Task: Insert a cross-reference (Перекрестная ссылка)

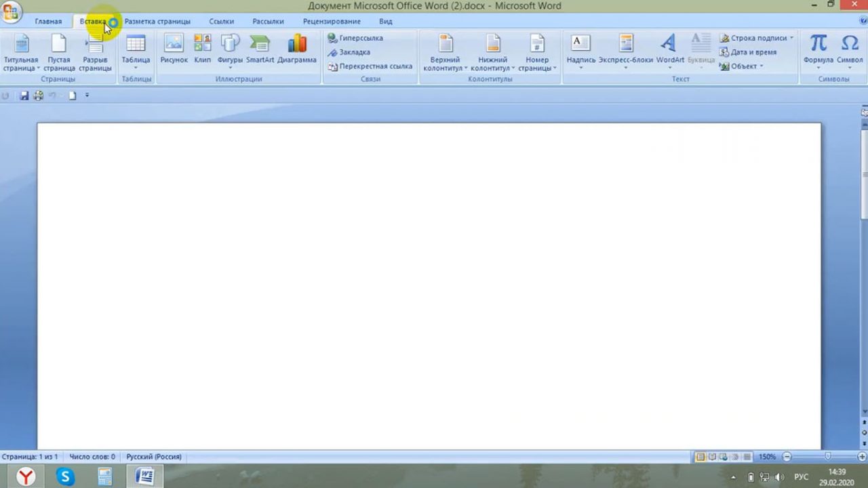Action: pyautogui.click(x=370, y=66)
